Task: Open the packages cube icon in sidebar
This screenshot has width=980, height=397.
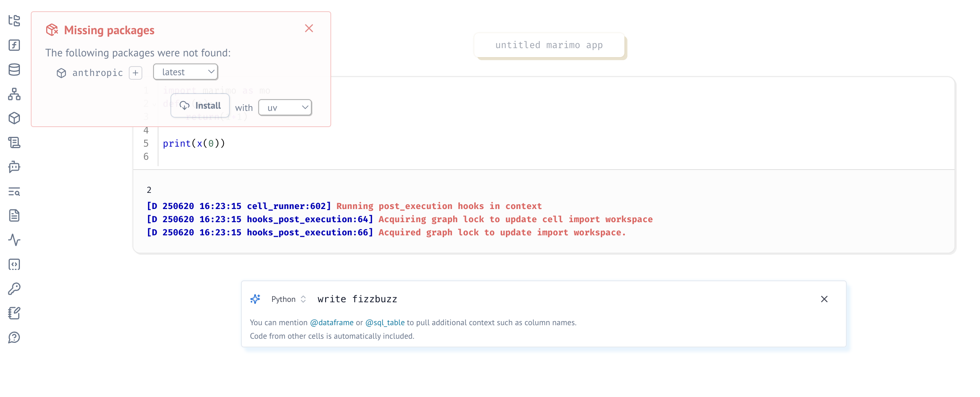Action: pyautogui.click(x=14, y=118)
